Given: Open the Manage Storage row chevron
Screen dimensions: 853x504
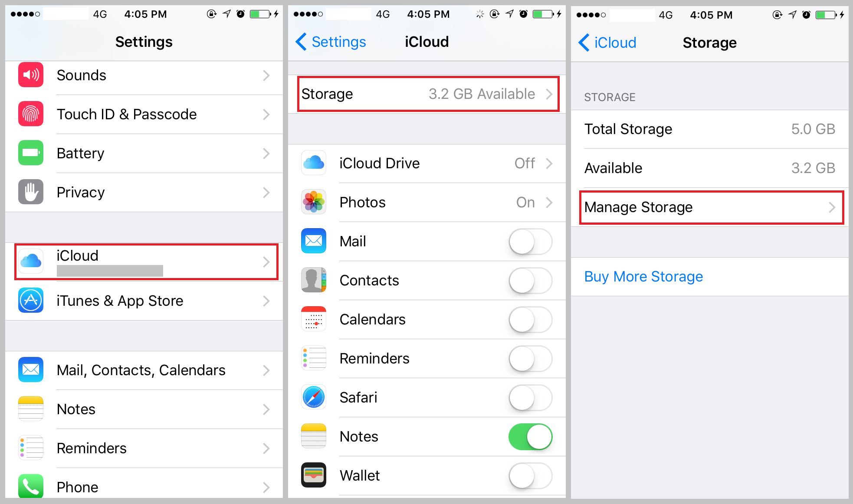Looking at the screenshot, I should click(x=832, y=207).
